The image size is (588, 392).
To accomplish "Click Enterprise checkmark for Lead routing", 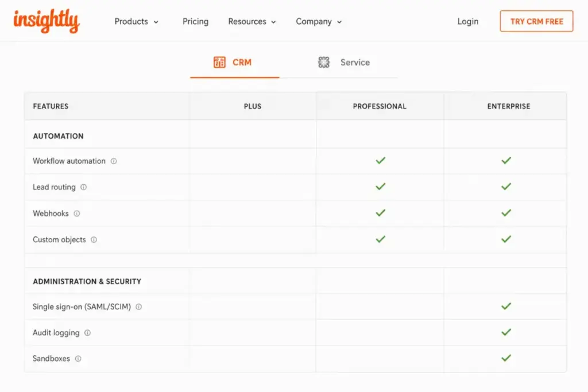I will [x=506, y=187].
